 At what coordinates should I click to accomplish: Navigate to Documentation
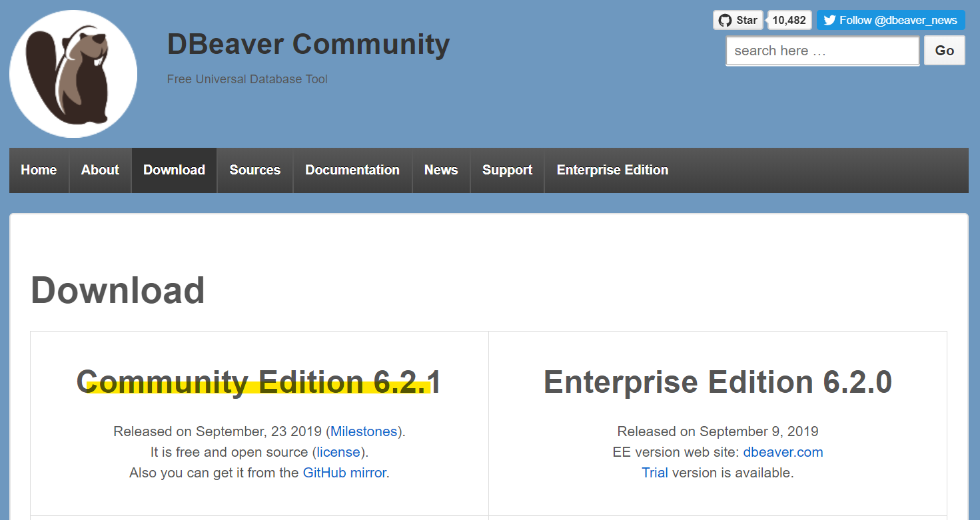point(352,170)
